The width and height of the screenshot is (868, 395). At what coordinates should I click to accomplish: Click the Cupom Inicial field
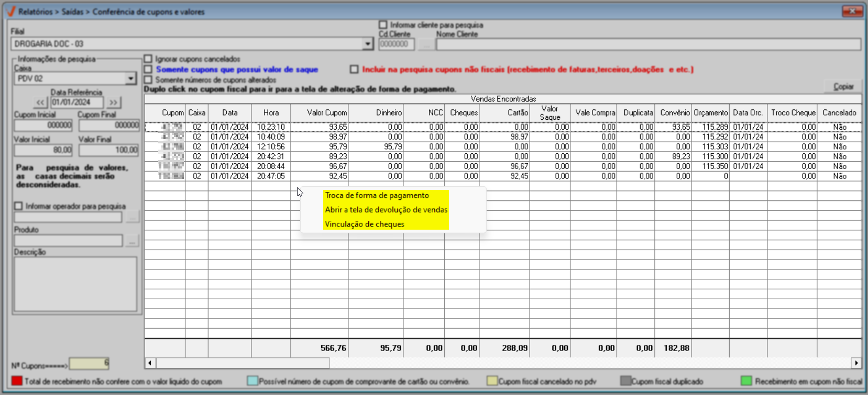[43, 126]
